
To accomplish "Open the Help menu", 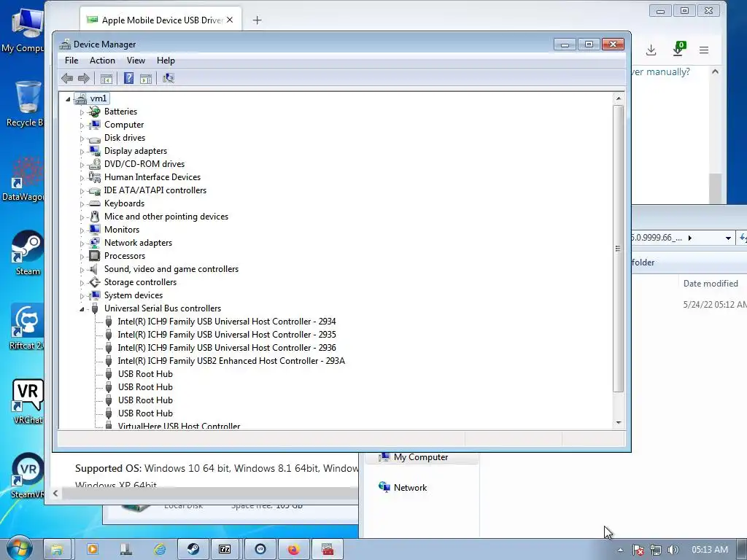I will [x=166, y=61].
